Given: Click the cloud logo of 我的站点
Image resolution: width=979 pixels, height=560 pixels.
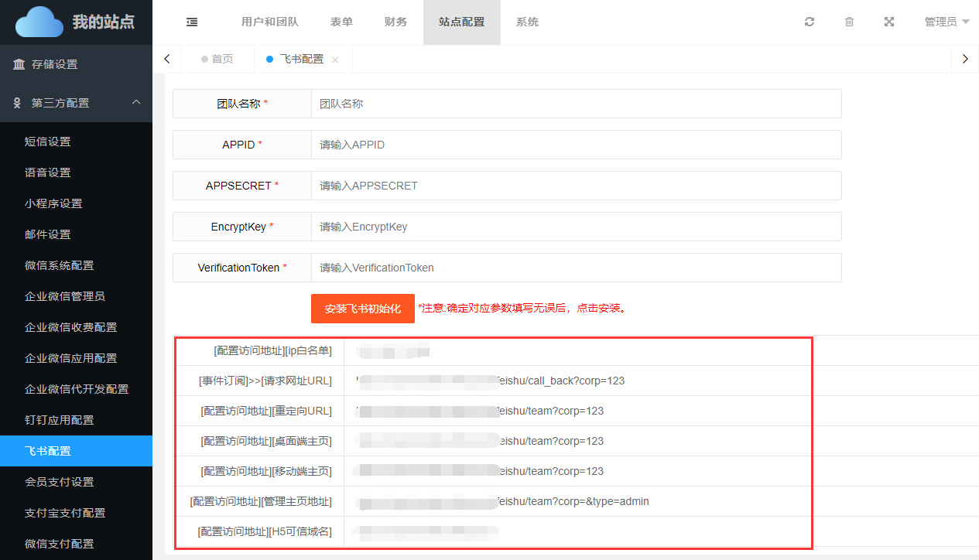Looking at the screenshot, I should click(39, 22).
